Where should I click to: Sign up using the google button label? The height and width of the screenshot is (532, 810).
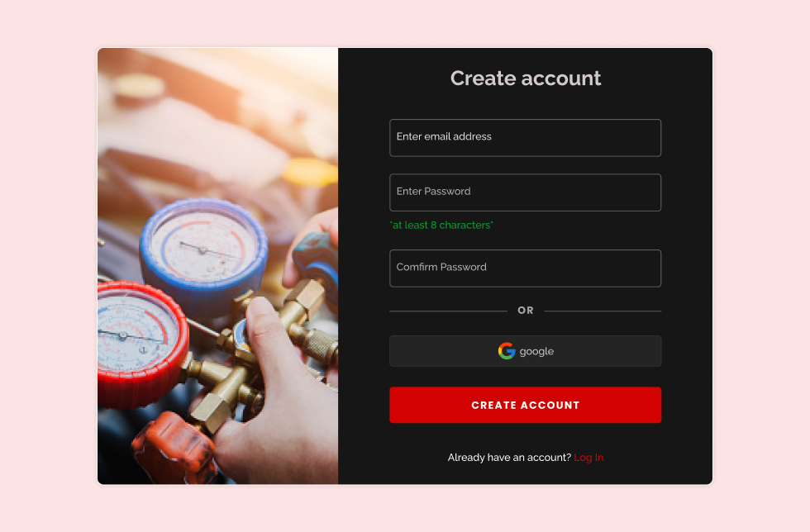536,352
